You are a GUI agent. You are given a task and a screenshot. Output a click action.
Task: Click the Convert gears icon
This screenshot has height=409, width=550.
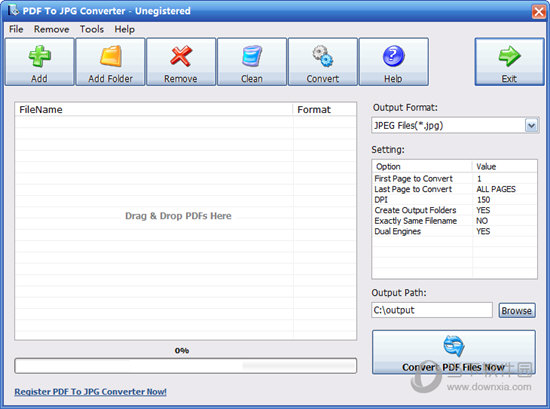tap(323, 56)
